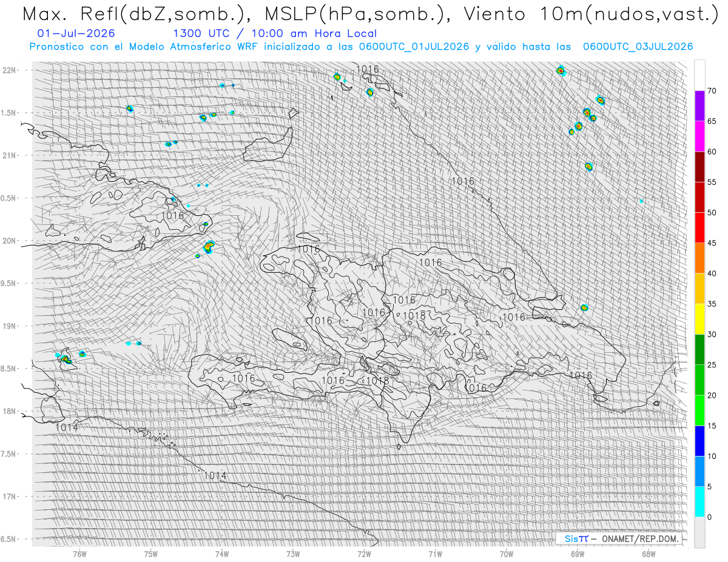Click the 22N latitude label
The height and width of the screenshot is (562, 728).
[10, 70]
